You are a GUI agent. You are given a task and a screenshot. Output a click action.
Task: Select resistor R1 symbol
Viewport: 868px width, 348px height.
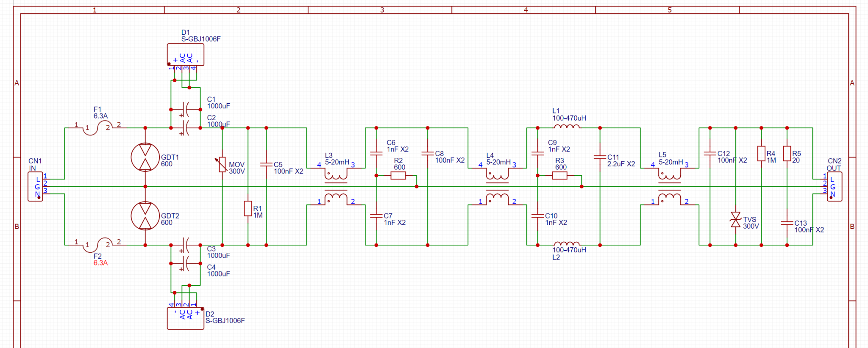point(248,209)
